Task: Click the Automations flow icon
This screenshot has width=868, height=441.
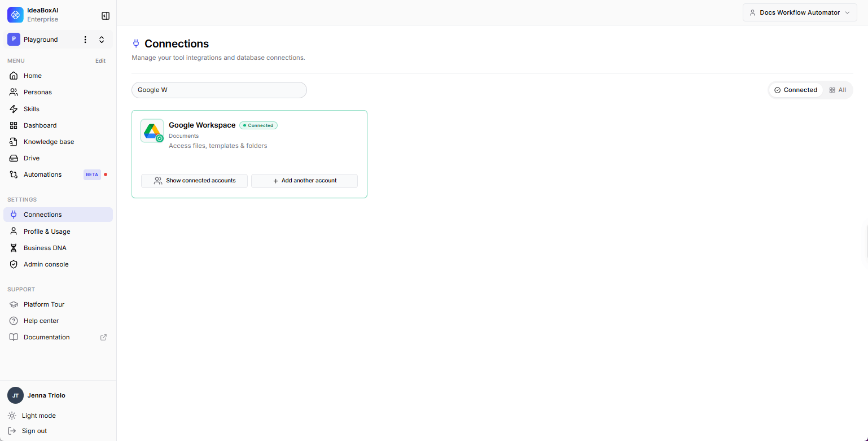Action: click(14, 174)
